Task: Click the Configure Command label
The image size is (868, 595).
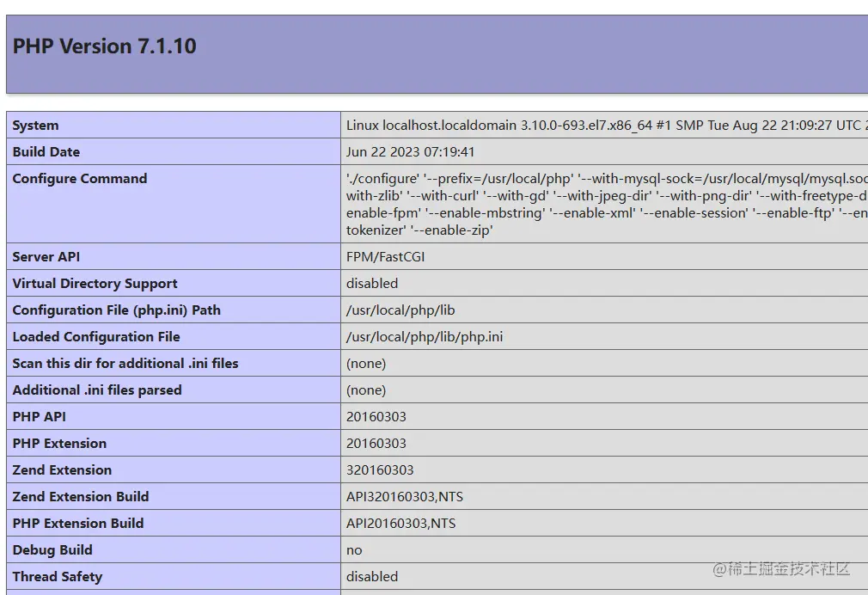Action: pyautogui.click(x=80, y=178)
